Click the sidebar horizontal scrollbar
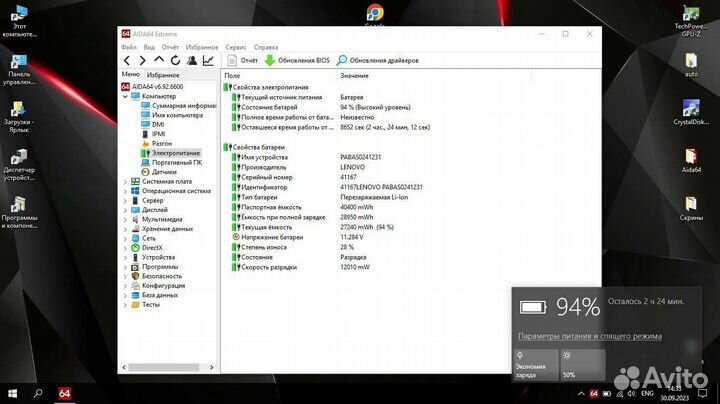This screenshot has height=404, width=720. pyautogui.click(x=163, y=367)
